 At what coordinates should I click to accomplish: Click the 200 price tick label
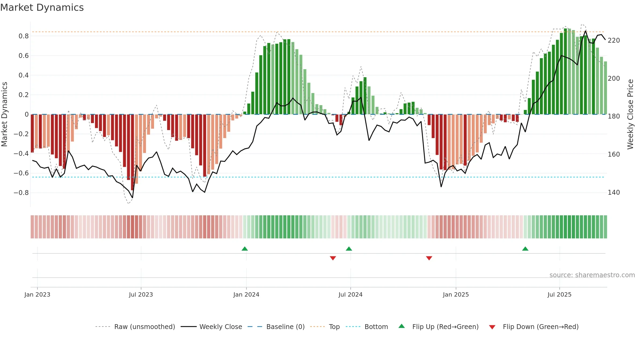tap(614, 79)
